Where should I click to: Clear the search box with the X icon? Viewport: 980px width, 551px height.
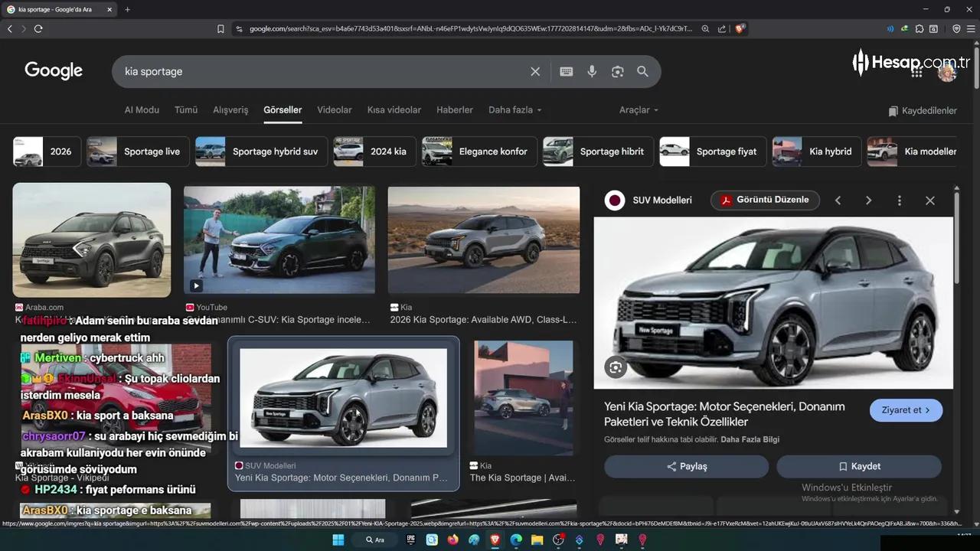[535, 71]
